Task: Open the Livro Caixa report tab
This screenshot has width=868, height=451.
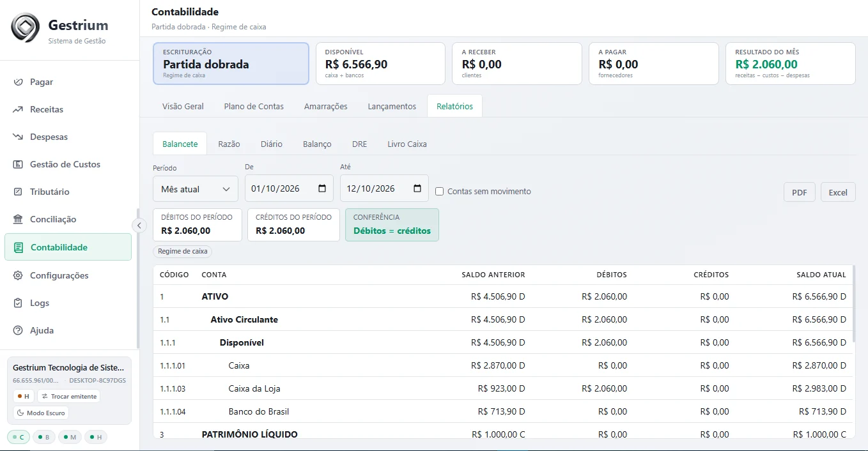Action: pyautogui.click(x=407, y=144)
